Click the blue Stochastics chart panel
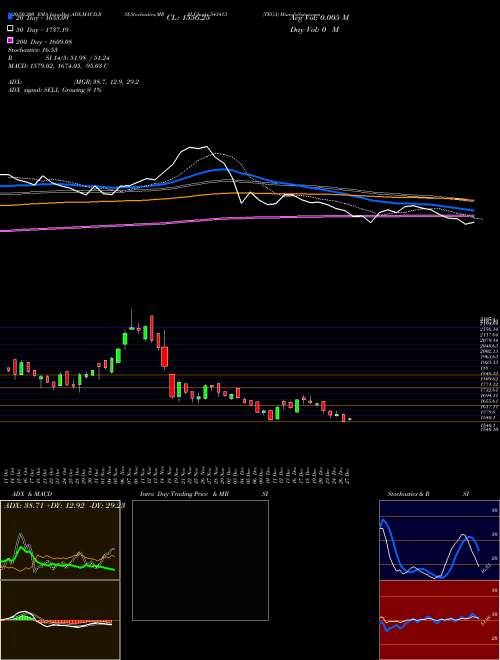The width and height of the screenshot is (500, 660). pyautogui.click(x=439, y=540)
